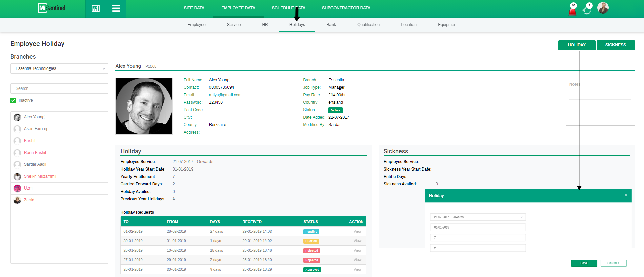Click the green Active status badge
This screenshot has height=277, width=644.
coord(335,110)
